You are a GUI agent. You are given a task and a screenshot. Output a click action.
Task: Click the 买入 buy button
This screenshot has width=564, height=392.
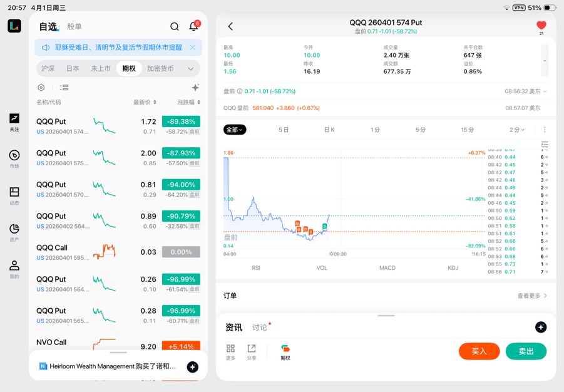coord(479,351)
